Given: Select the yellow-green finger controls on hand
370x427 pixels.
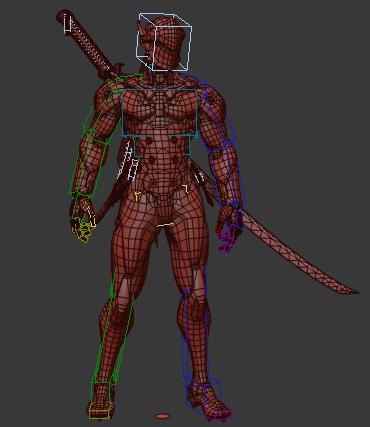Looking at the screenshot, I should (x=82, y=229).
